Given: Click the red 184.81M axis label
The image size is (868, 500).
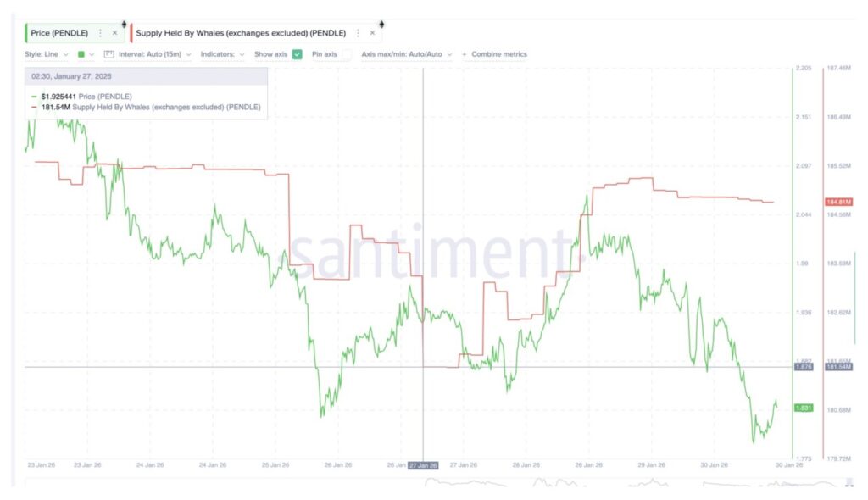Looking at the screenshot, I should point(837,202).
